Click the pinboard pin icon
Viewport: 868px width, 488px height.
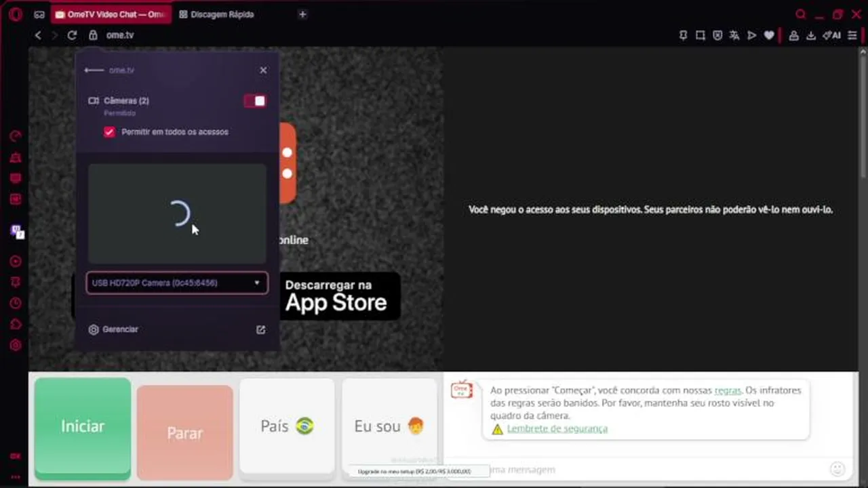click(x=683, y=35)
